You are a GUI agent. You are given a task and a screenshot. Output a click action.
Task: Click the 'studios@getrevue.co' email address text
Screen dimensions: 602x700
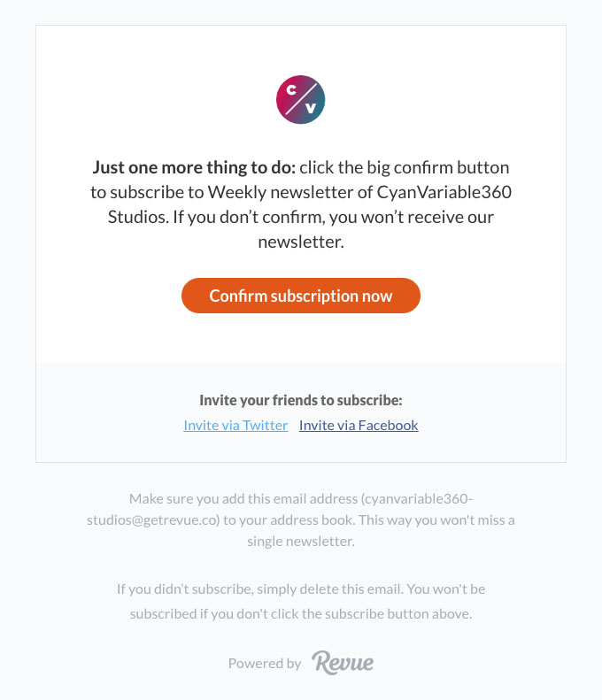[153, 520]
